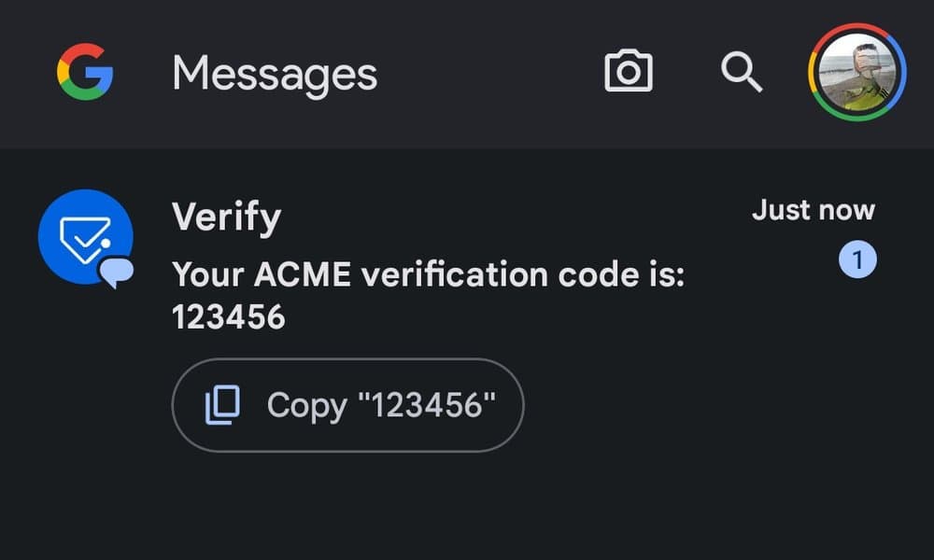
Task: Click the Just now timestamp
Action: pos(814,210)
